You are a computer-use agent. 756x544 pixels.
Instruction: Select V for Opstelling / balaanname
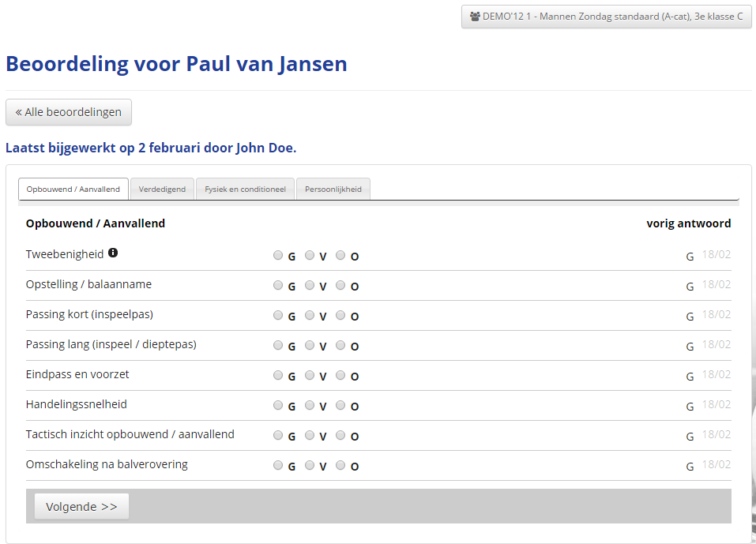310,285
